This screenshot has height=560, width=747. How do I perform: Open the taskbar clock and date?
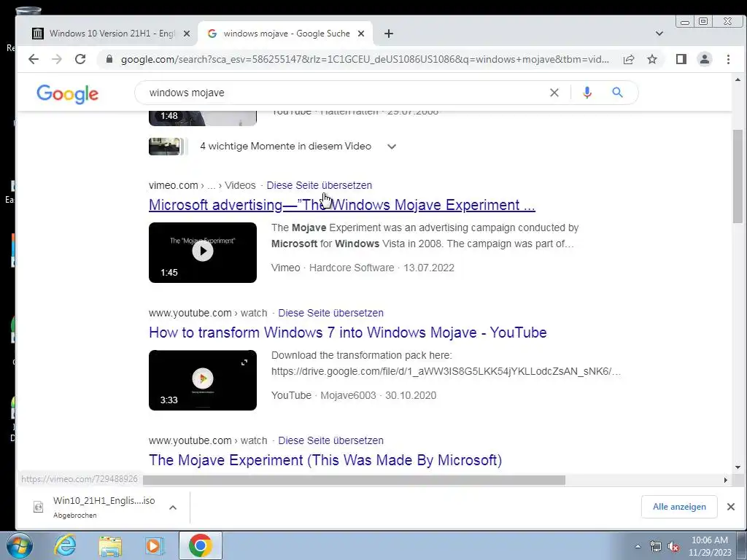[x=710, y=546]
